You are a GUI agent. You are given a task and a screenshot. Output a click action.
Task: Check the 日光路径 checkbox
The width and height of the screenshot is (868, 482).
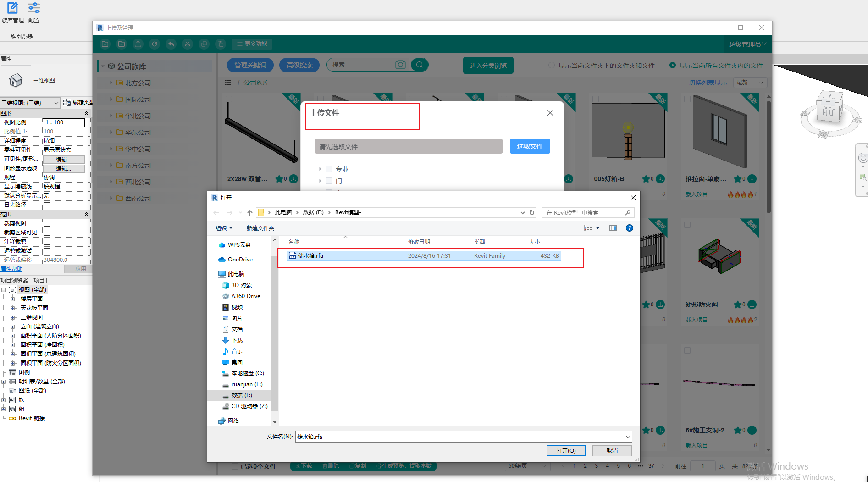(47, 205)
